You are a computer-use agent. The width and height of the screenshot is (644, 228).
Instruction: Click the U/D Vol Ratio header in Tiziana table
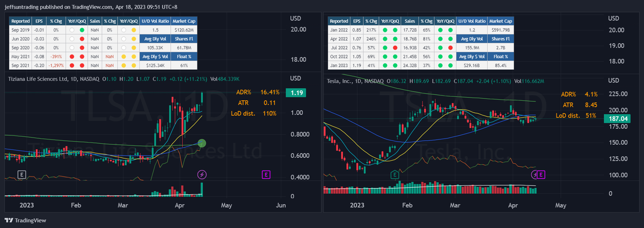coord(155,20)
